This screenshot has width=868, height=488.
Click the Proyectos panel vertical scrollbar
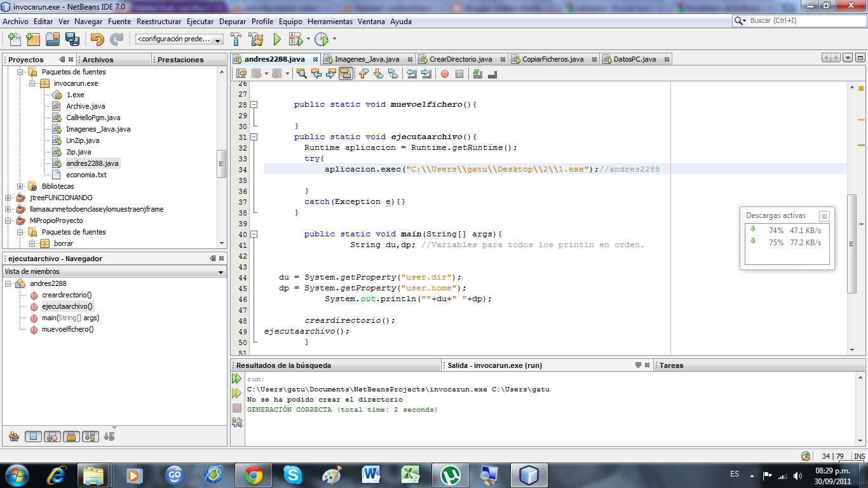pyautogui.click(x=221, y=163)
